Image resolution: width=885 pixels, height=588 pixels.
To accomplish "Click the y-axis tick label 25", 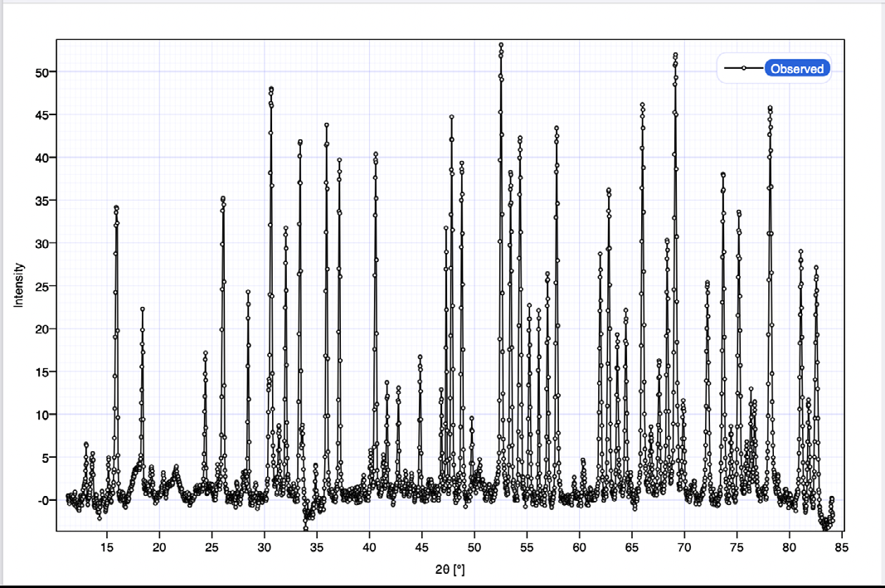I will click(x=41, y=287).
